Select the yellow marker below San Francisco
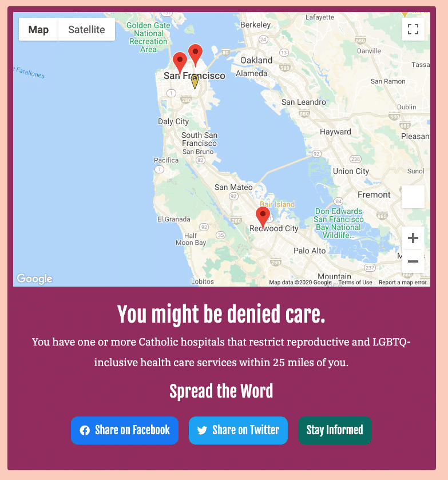The width and height of the screenshot is (448, 480). tap(195, 82)
